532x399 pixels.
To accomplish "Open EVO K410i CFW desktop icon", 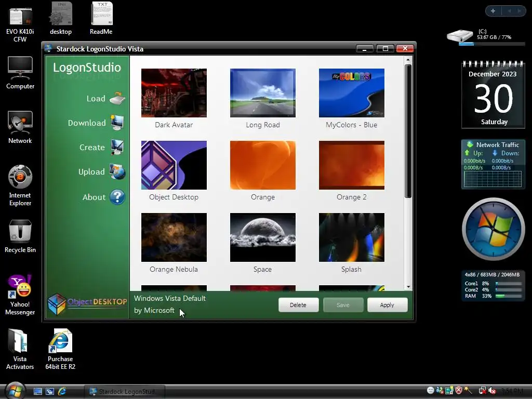I will (20, 17).
